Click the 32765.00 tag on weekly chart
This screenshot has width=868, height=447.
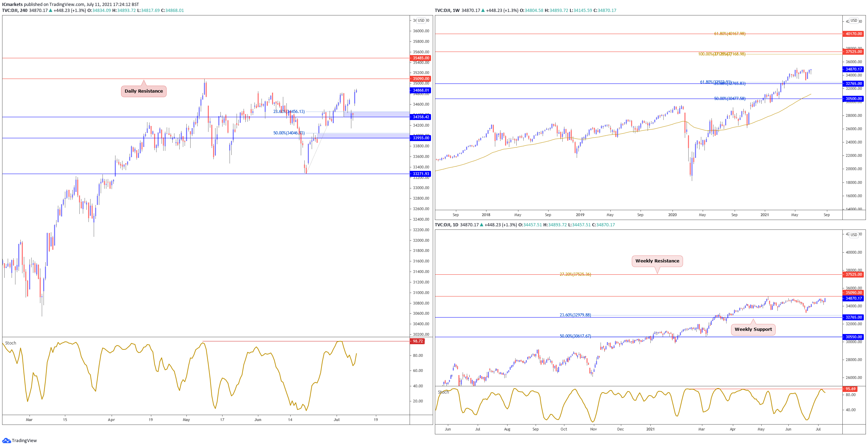pyautogui.click(x=853, y=84)
